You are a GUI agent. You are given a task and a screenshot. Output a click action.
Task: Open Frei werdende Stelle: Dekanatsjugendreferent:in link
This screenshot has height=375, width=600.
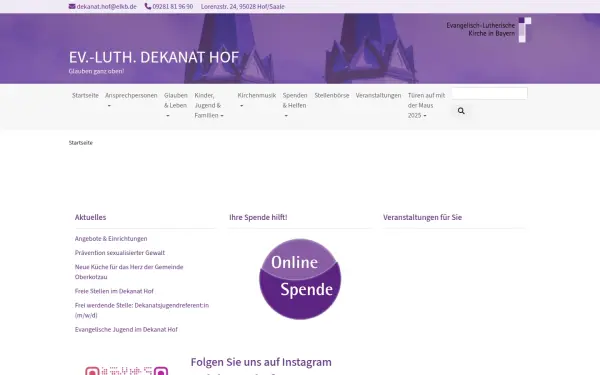[142, 310]
